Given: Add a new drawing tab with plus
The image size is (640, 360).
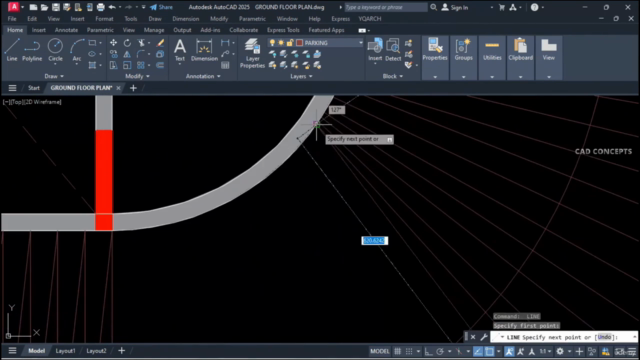Looking at the screenshot, I should coord(133,88).
